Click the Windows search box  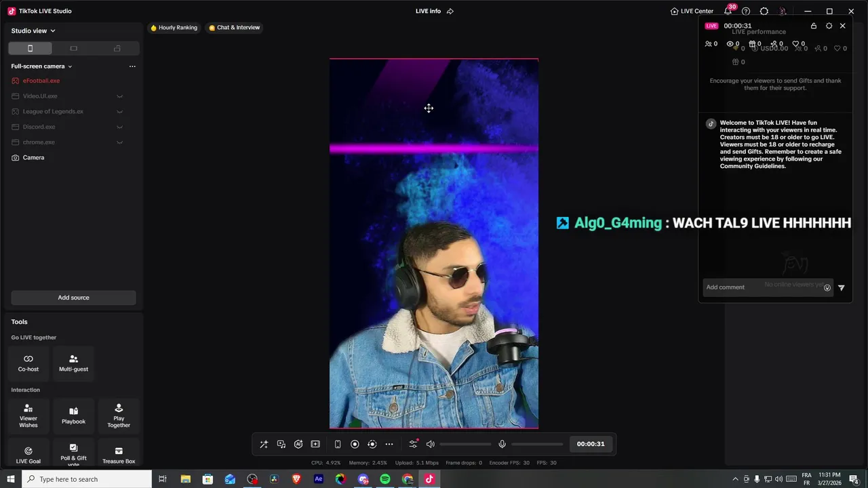coord(87,479)
